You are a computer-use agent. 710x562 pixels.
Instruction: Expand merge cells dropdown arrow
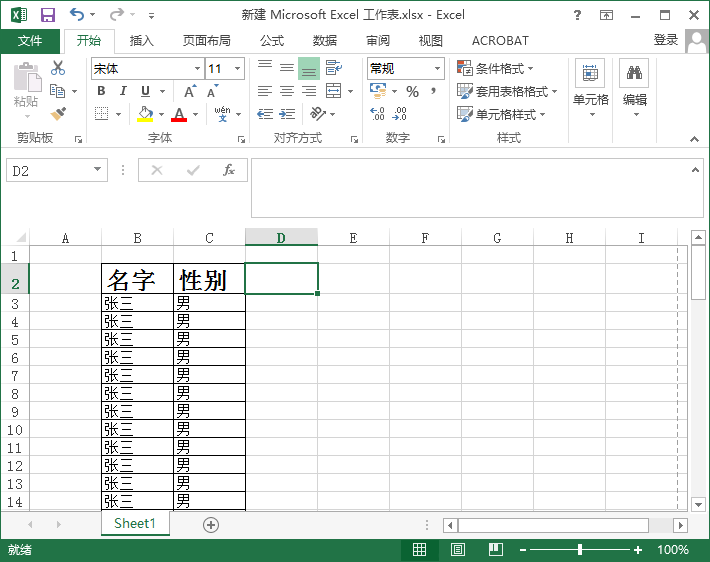(350, 91)
